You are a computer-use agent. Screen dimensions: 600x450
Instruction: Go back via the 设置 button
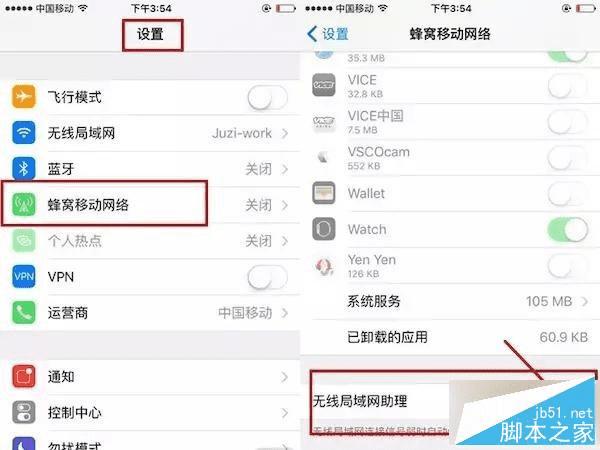328,34
